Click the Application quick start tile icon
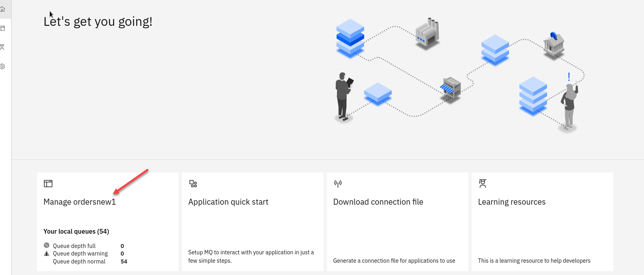 click(x=193, y=184)
